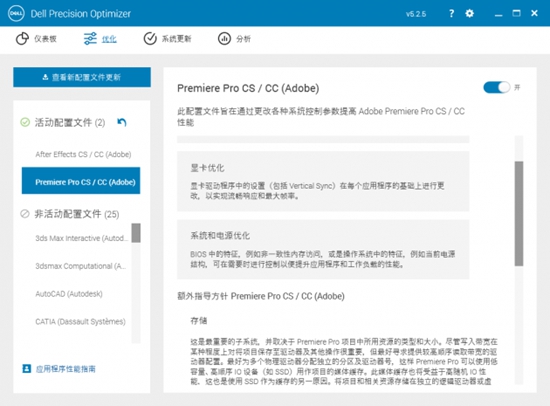Click 额外指导方针 Premiere Pro heading
This screenshot has width=550, height=406.
[261, 296]
